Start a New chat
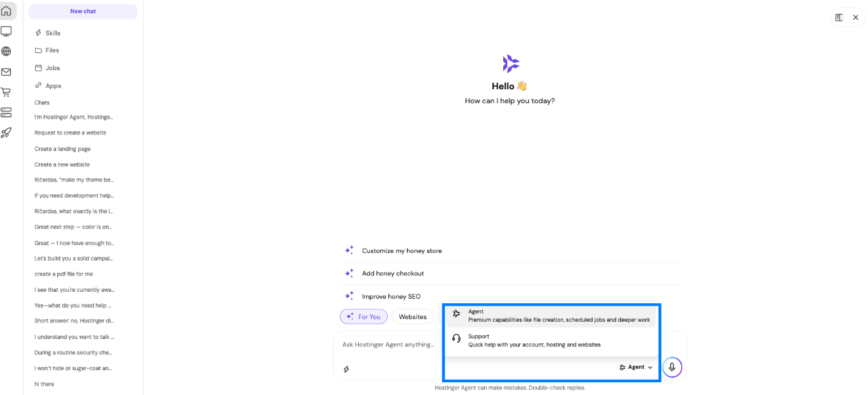The width and height of the screenshot is (868, 395). [83, 11]
